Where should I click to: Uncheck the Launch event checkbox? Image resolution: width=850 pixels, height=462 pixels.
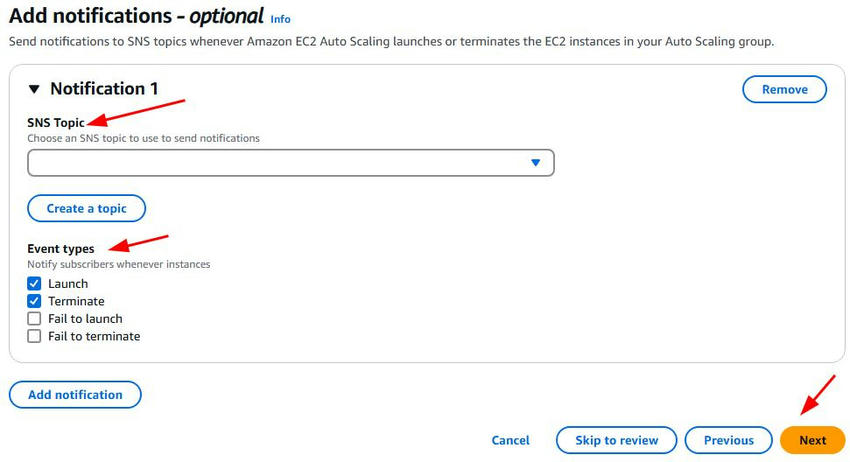point(34,284)
